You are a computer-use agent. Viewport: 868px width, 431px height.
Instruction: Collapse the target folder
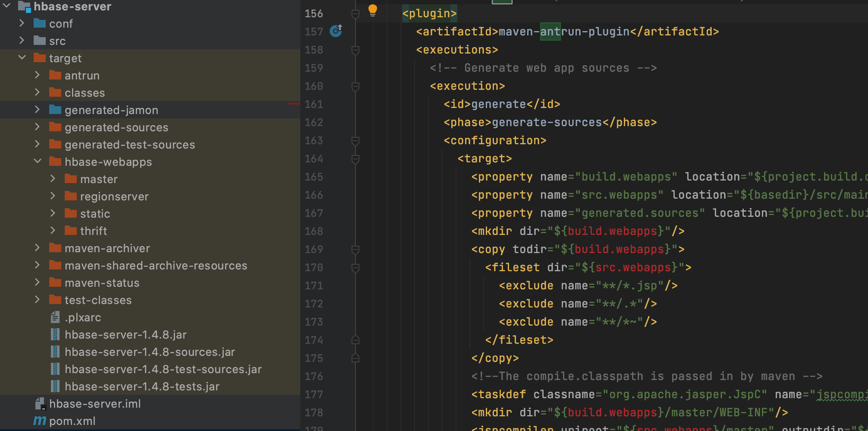click(x=22, y=58)
